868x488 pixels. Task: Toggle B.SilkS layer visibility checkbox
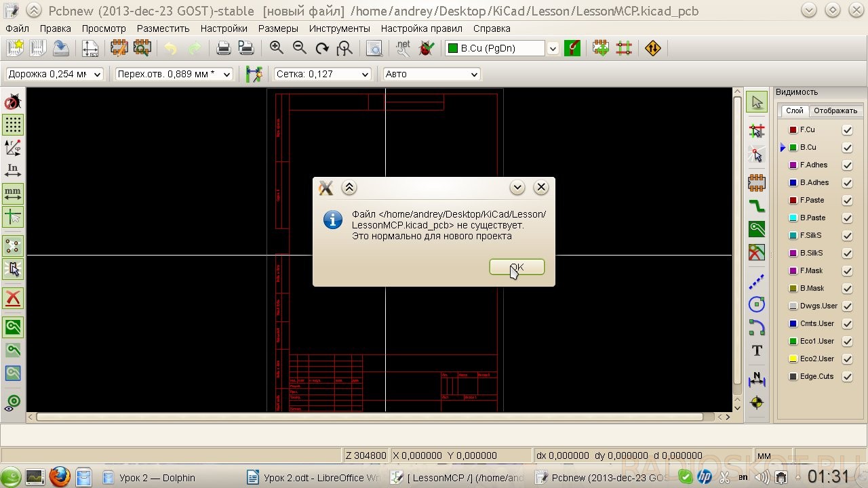[x=847, y=253]
